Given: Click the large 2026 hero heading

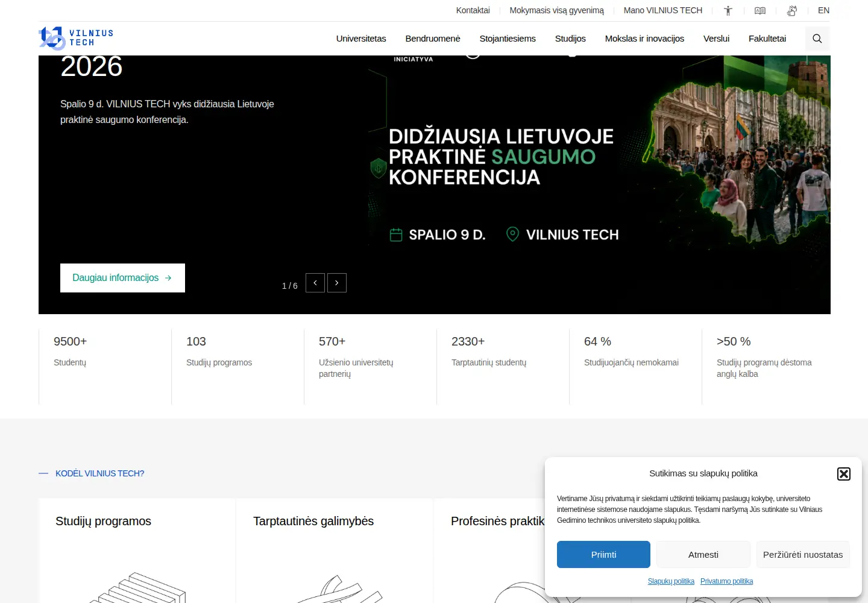Looking at the screenshot, I should [92, 66].
